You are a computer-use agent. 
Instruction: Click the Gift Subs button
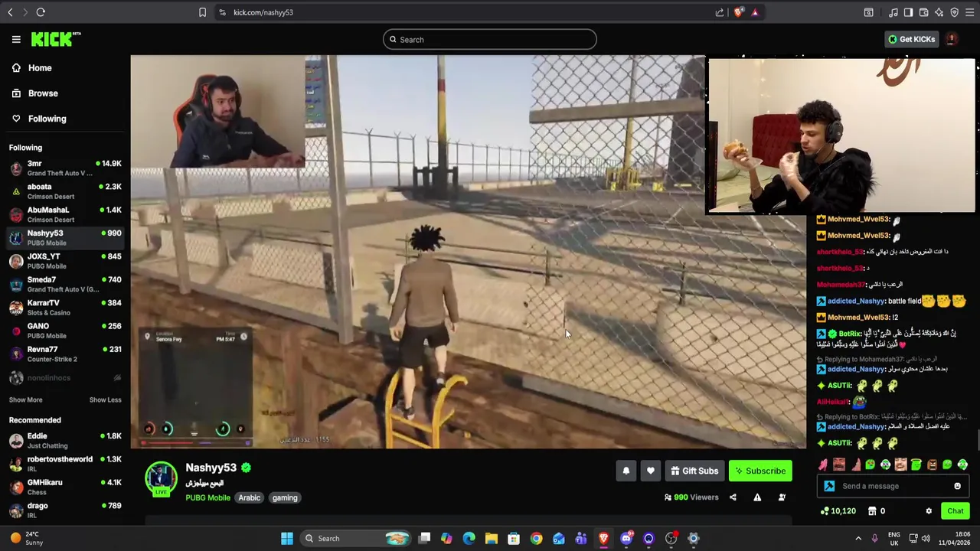click(x=694, y=471)
